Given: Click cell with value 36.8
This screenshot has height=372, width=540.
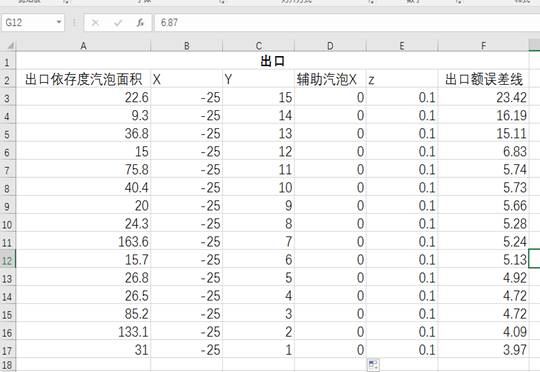Looking at the screenshot, I should (83, 133).
